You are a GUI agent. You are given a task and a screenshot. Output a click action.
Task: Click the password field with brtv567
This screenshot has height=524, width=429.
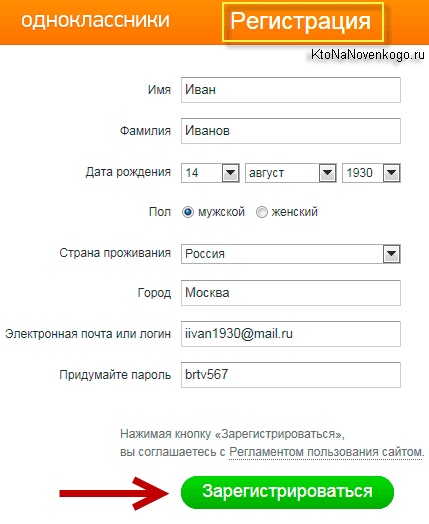291,375
